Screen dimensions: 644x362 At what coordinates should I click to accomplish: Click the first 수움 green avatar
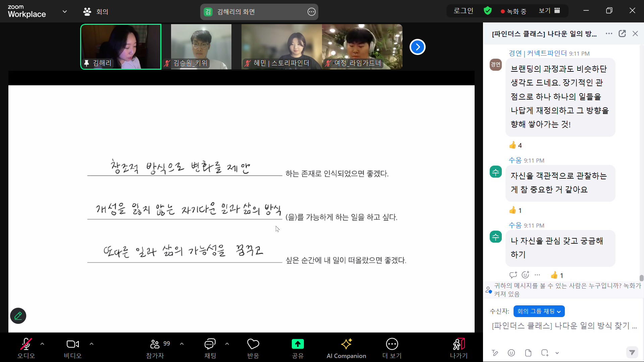pyautogui.click(x=496, y=172)
